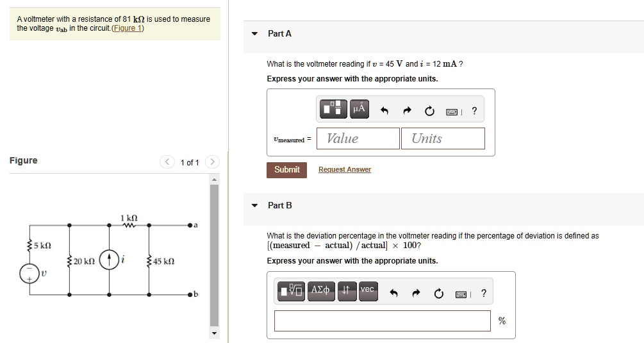This screenshot has height=343, width=644.
Task: Open the Part A help question mark
Action: click(474, 111)
